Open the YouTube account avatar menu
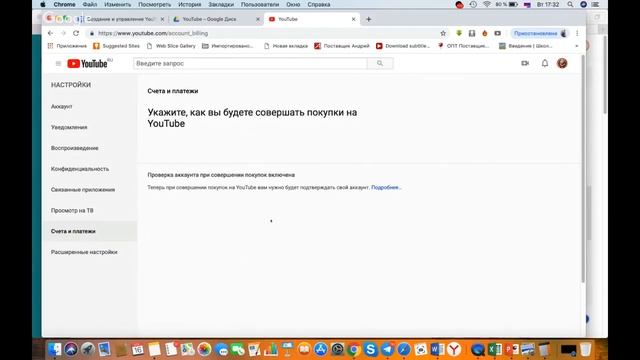640x360 pixels. click(x=562, y=63)
